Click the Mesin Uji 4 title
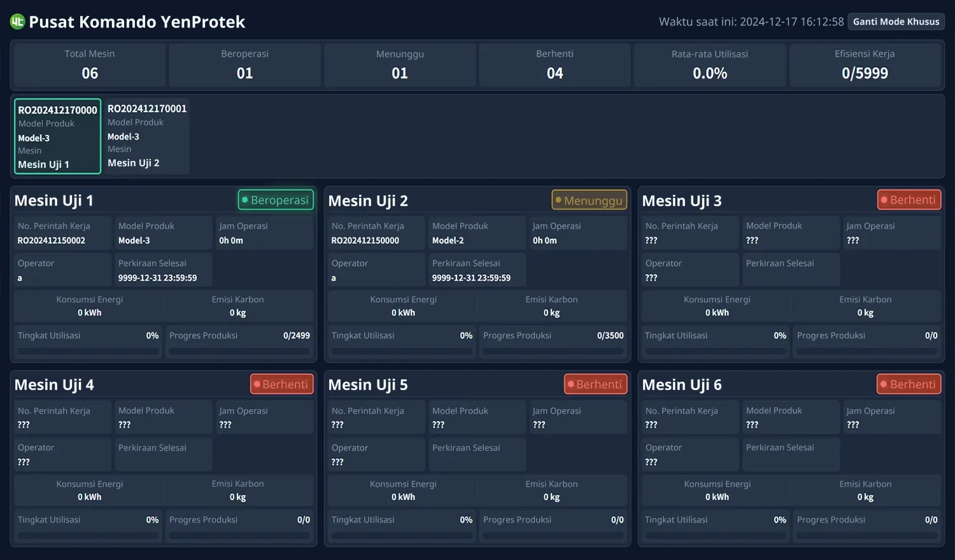The image size is (955, 560). pyautogui.click(x=54, y=385)
